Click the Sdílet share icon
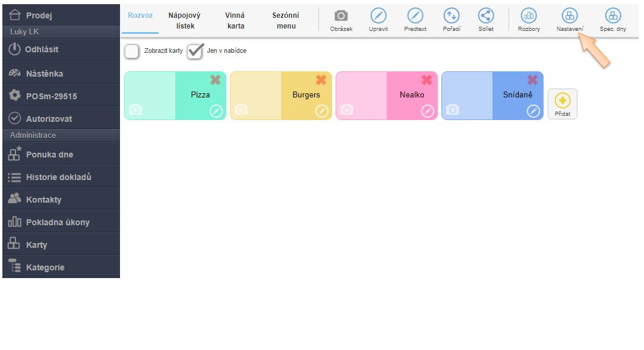 click(x=486, y=17)
